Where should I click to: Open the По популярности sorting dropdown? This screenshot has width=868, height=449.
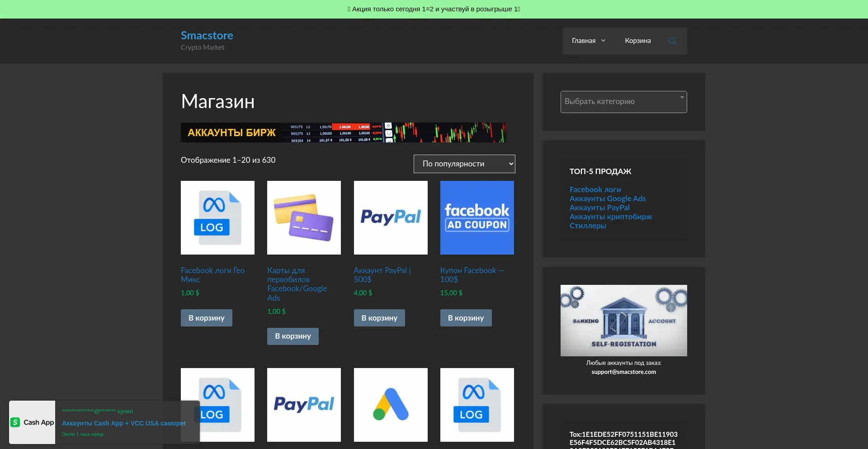464,164
